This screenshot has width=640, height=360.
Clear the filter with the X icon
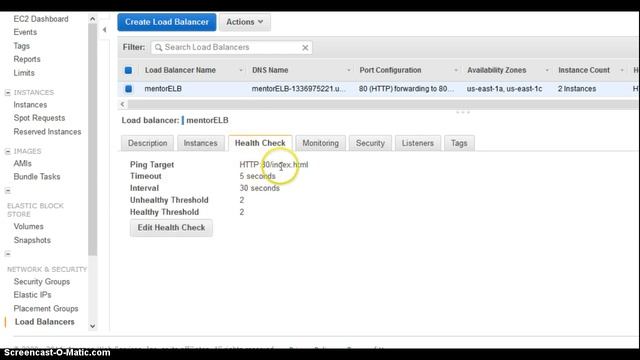[305, 48]
